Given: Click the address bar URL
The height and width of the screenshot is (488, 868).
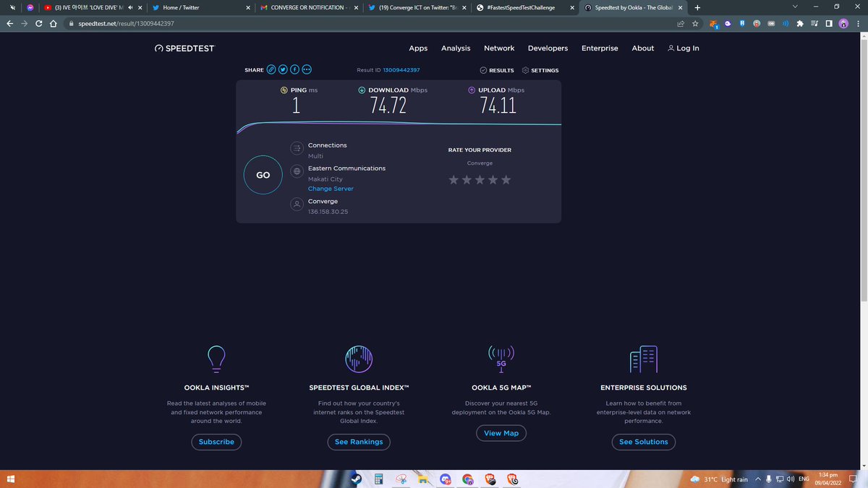Looking at the screenshot, I should point(126,23).
